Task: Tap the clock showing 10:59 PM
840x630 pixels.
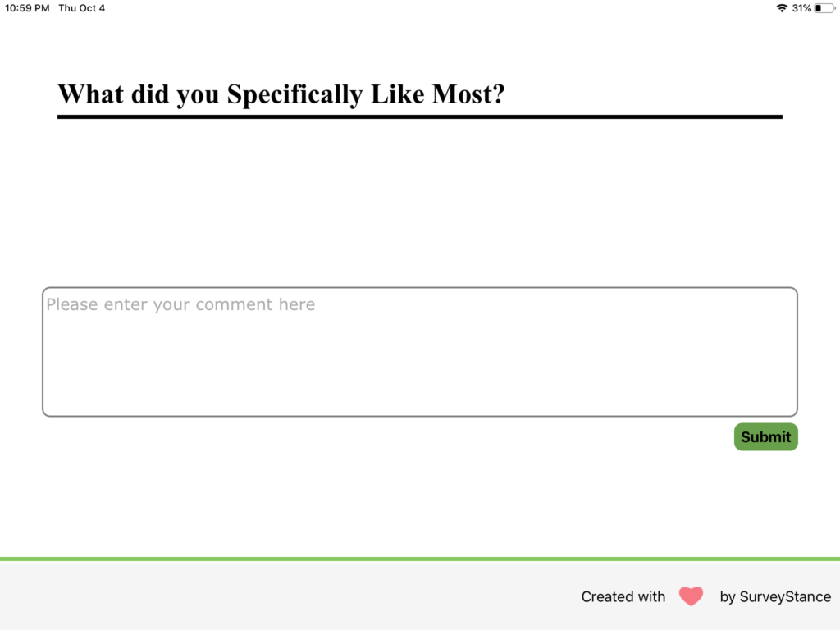Action: pyautogui.click(x=26, y=8)
